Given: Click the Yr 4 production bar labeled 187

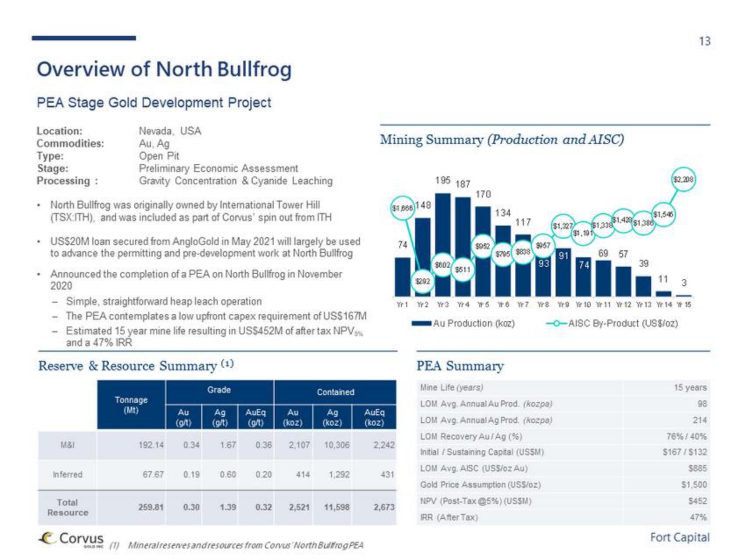Looking at the screenshot, I should [x=463, y=246].
